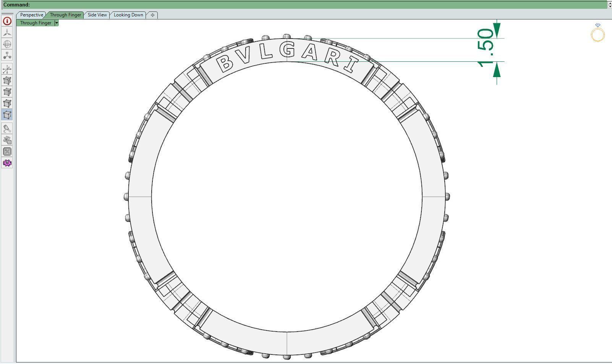
Task: Click the wireframe globe icon
Action: coord(7,44)
